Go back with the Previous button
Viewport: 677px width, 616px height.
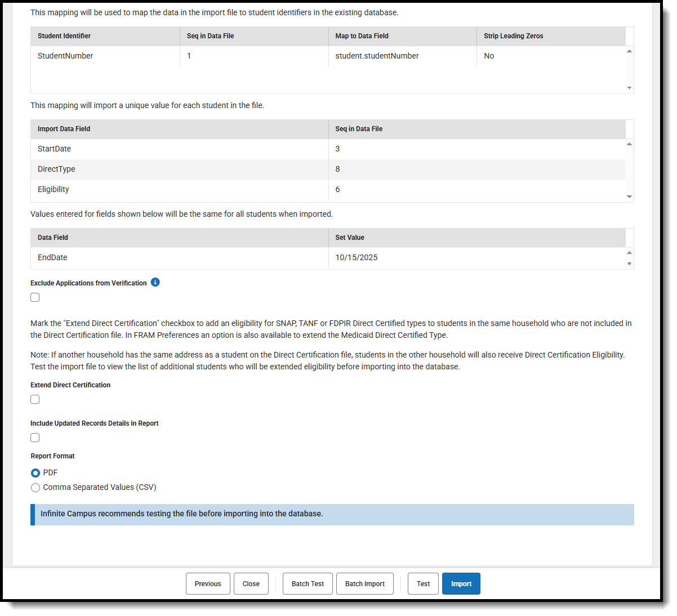(208, 583)
